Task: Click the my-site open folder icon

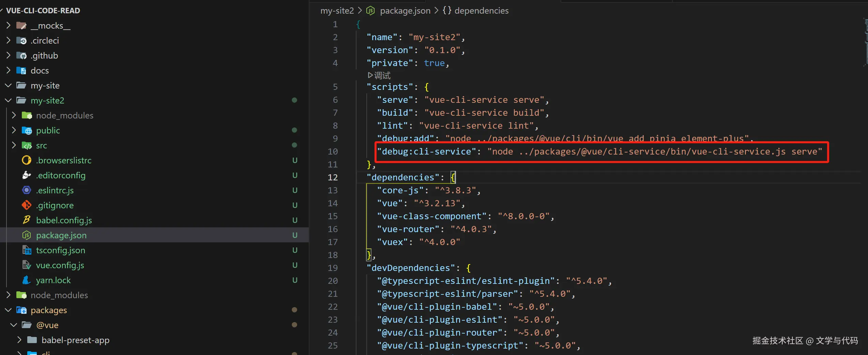Action: [21, 85]
